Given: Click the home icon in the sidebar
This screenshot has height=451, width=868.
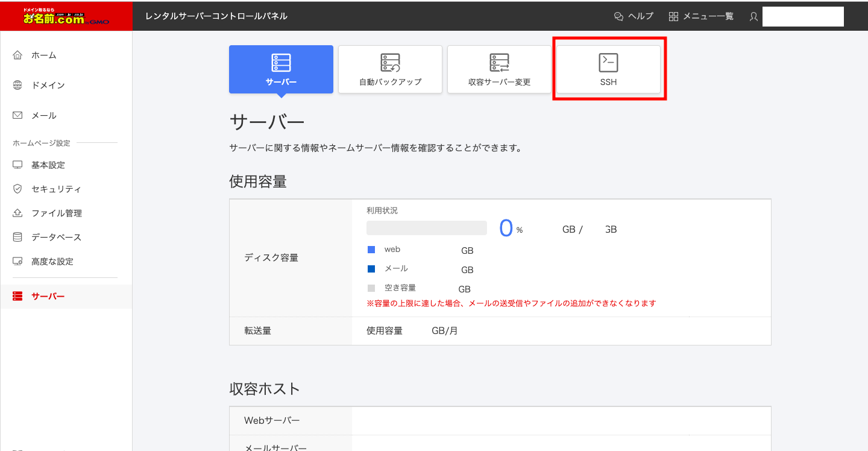Looking at the screenshot, I should [17, 55].
